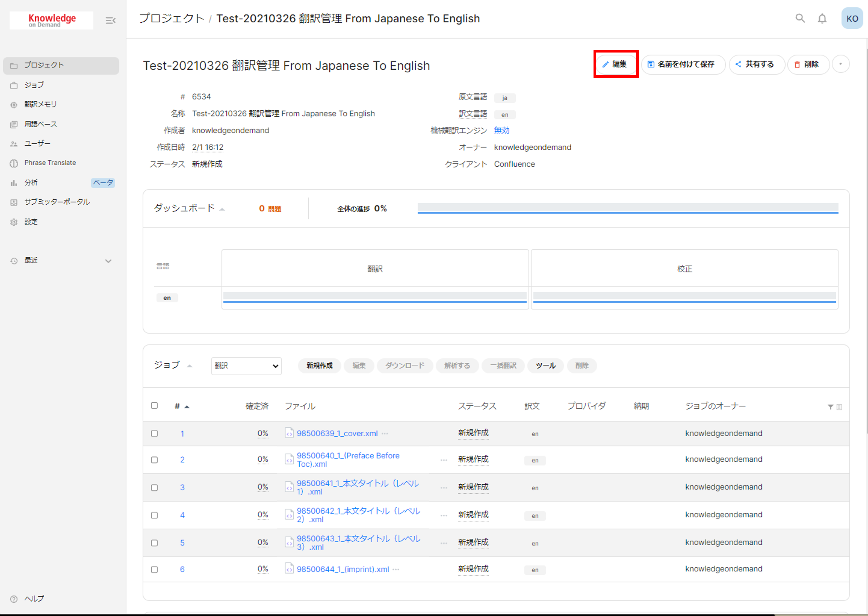The height and width of the screenshot is (616, 868).
Task: Go to 用語ベース sidebar item
Action: (41, 124)
